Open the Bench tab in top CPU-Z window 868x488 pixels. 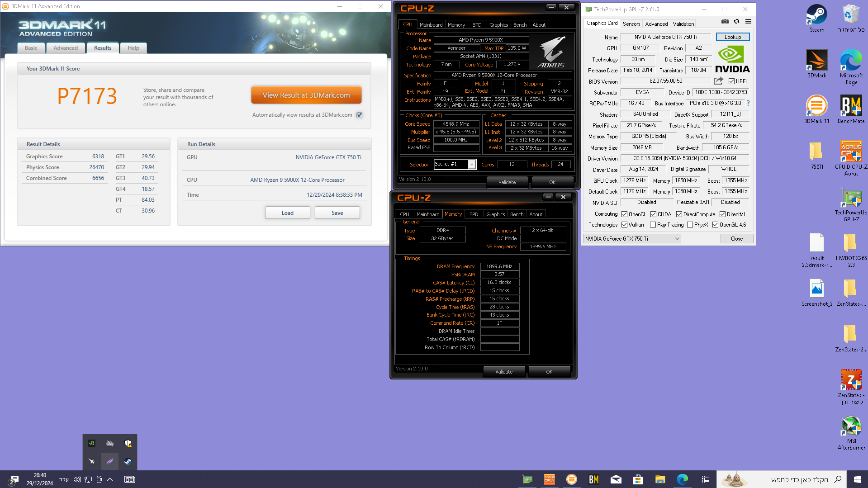coord(520,25)
